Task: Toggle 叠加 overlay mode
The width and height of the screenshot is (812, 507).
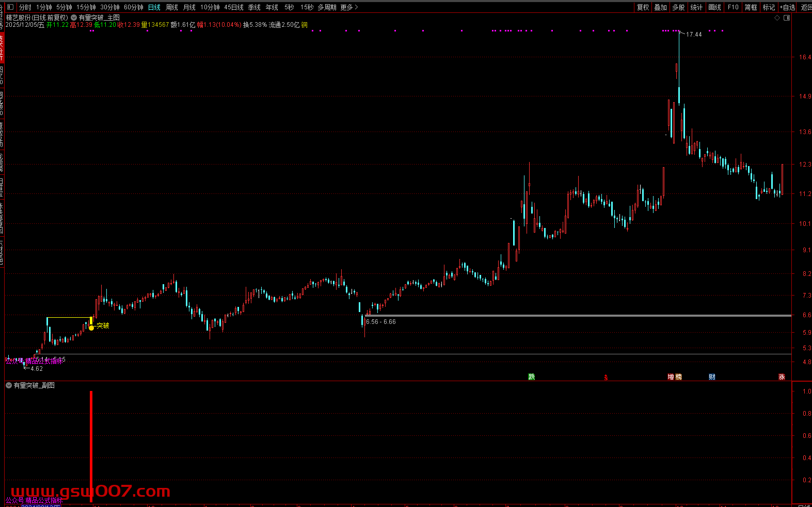Action: coord(660,7)
